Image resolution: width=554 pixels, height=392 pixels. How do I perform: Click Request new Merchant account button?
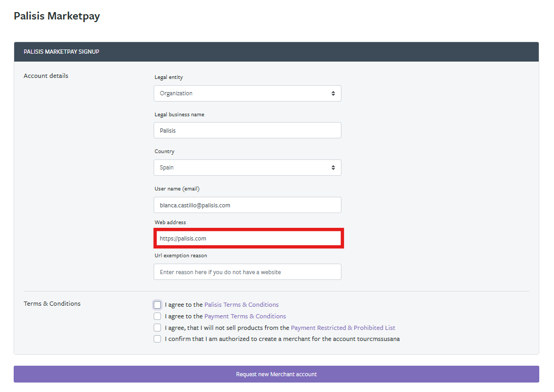[x=276, y=374]
